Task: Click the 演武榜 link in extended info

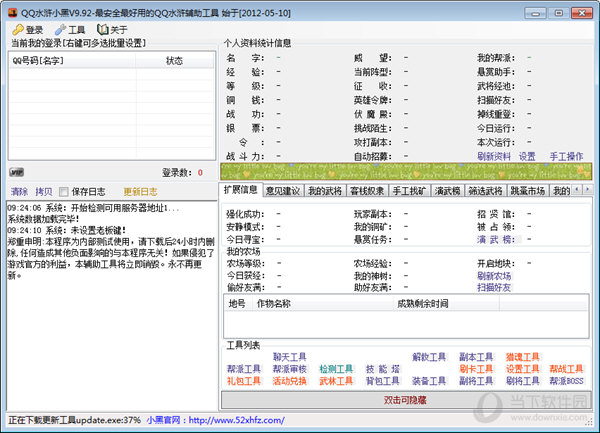Action: pyautogui.click(x=496, y=239)
